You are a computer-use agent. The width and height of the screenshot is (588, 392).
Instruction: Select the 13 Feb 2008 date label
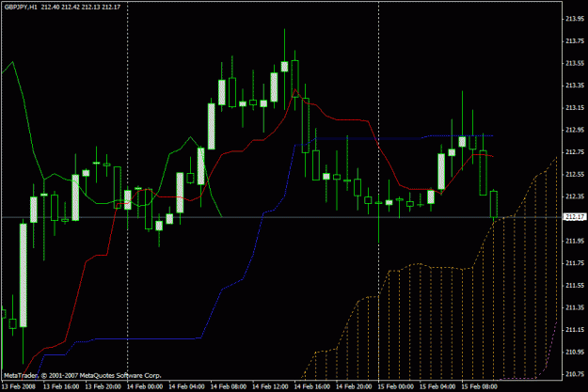pos(19,386)
